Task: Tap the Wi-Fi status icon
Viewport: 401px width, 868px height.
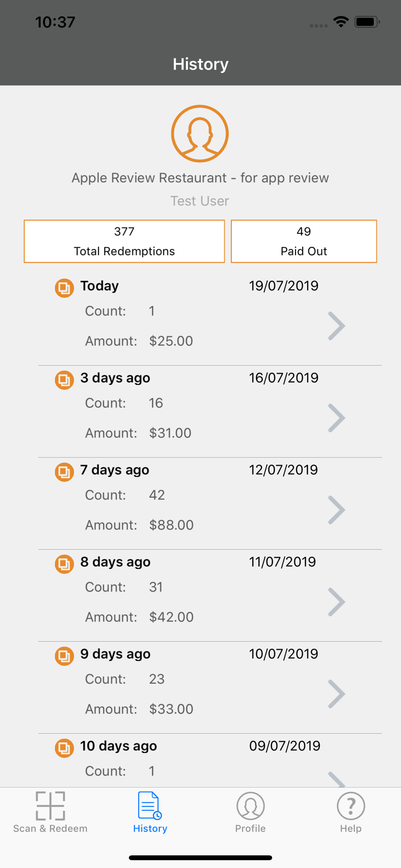Action: 341,22
